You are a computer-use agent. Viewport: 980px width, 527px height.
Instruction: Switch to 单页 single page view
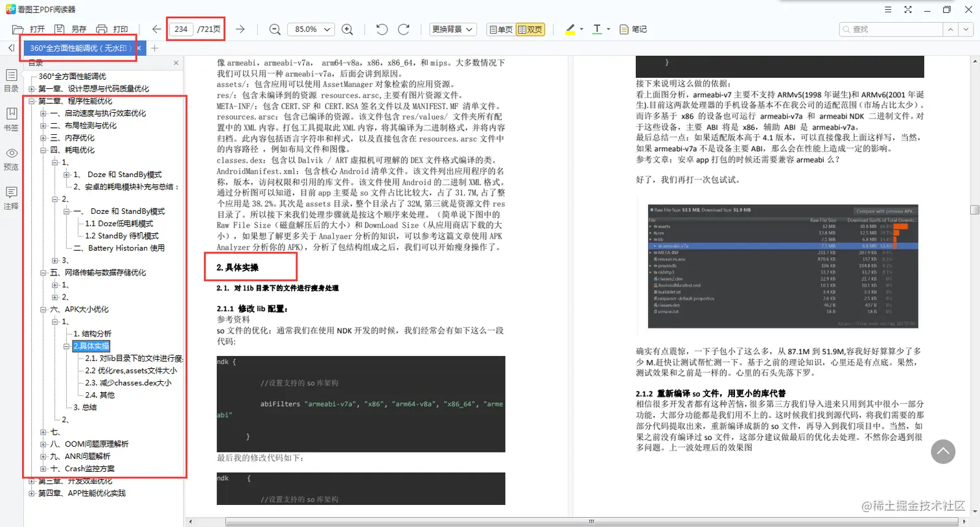(x=501, y=29)
